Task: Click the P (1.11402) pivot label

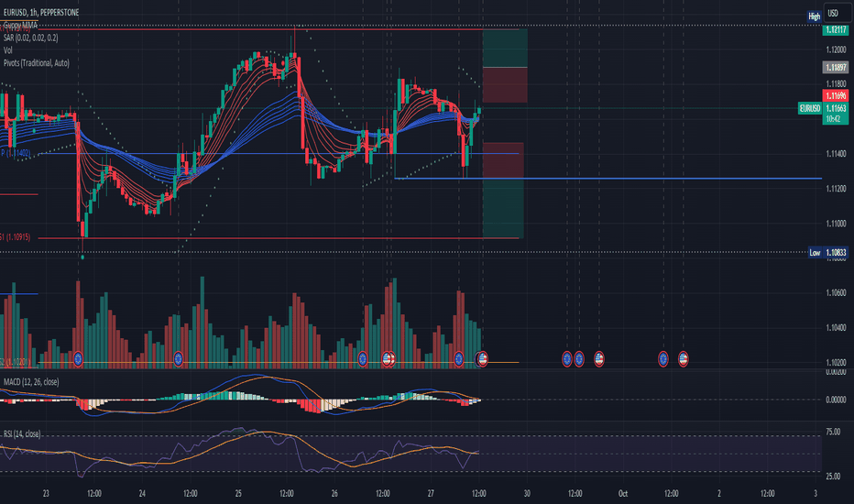Action: [x=16, y=154]
